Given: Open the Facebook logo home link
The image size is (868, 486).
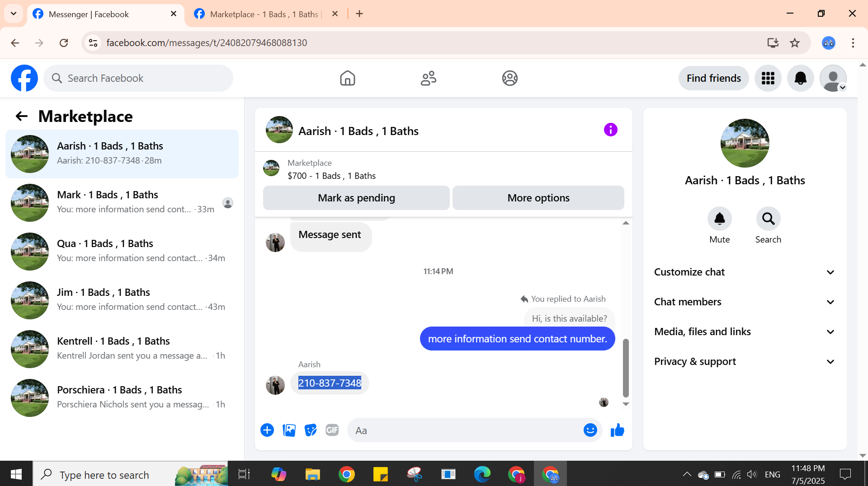Looking at the screenshot, I should [x=24, y=78].
